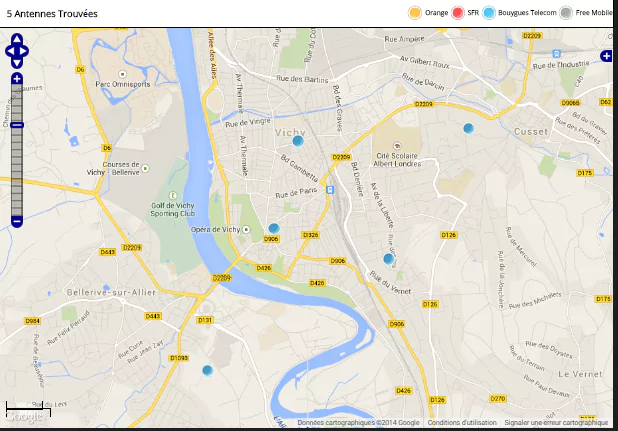The height and width of the screenshot is (431, 618).
Task: Click the Rue de Paris street label
Action: (296, 193)
